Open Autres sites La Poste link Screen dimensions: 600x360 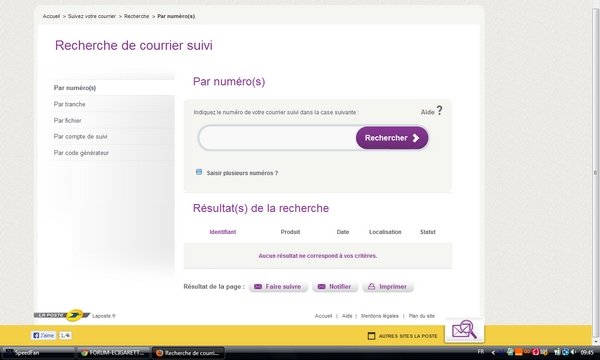coord(408,336)
